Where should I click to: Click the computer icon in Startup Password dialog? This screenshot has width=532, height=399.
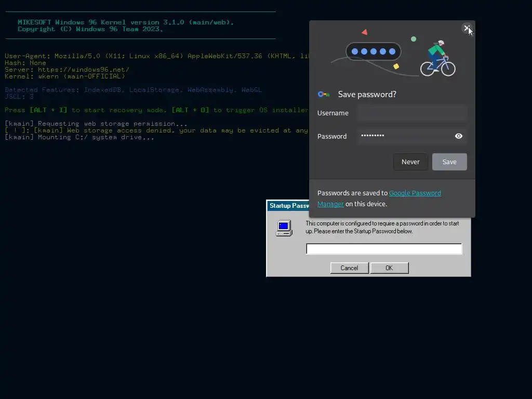coord(284,228)
